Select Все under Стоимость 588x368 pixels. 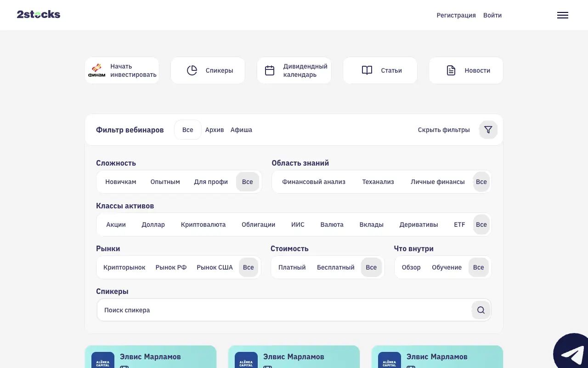(x=372, y=267)
